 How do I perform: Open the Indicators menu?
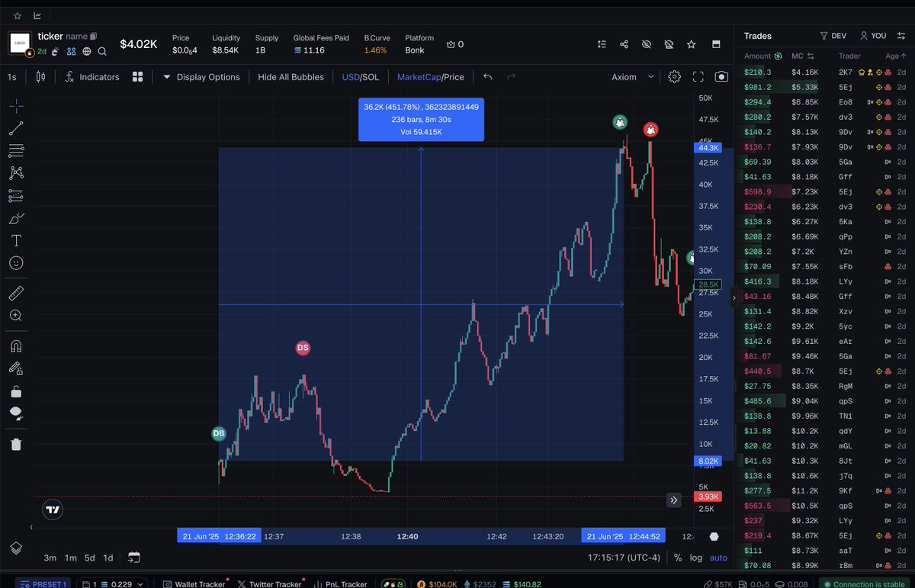pos(92,77)
